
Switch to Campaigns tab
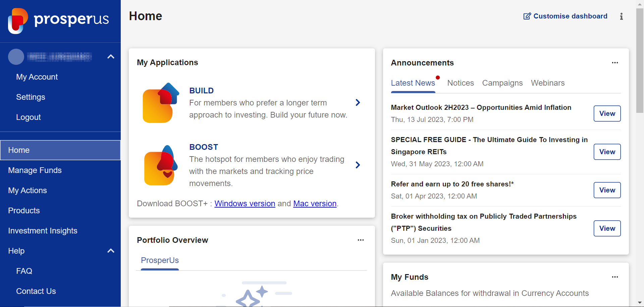pyautogui.click(x=502, y=83)
